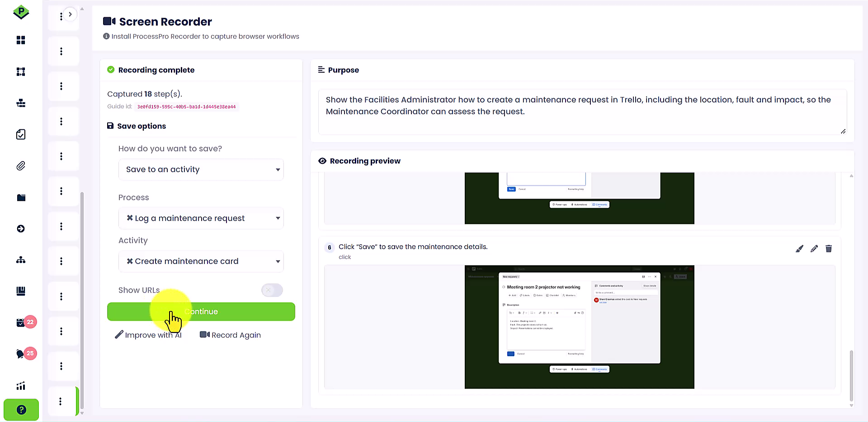Image resolution: width=868 pixels, height=422 pixels.
Task: Open the paperclip attachments icon
Action: [21, 166]
